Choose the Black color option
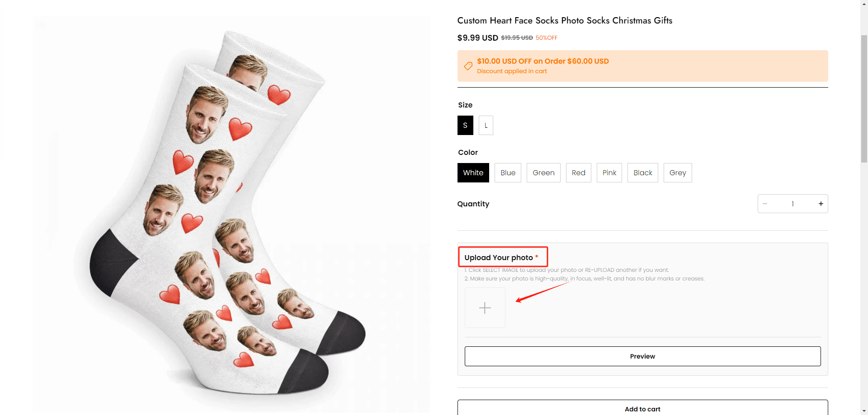The width and height of the screenshot is (868, 415). coord(642,173)
